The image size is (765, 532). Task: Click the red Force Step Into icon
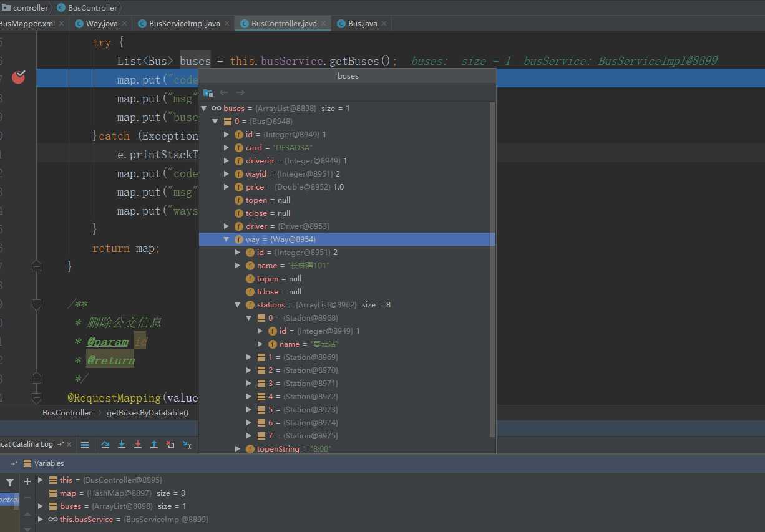[138, 445]
